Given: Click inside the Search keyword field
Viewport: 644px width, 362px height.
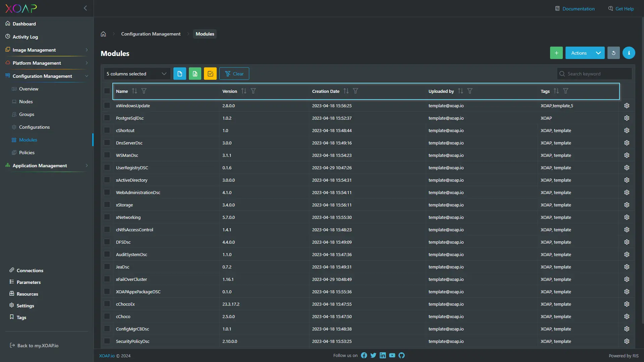Looking at the screenshot, I should coord(597,73).
